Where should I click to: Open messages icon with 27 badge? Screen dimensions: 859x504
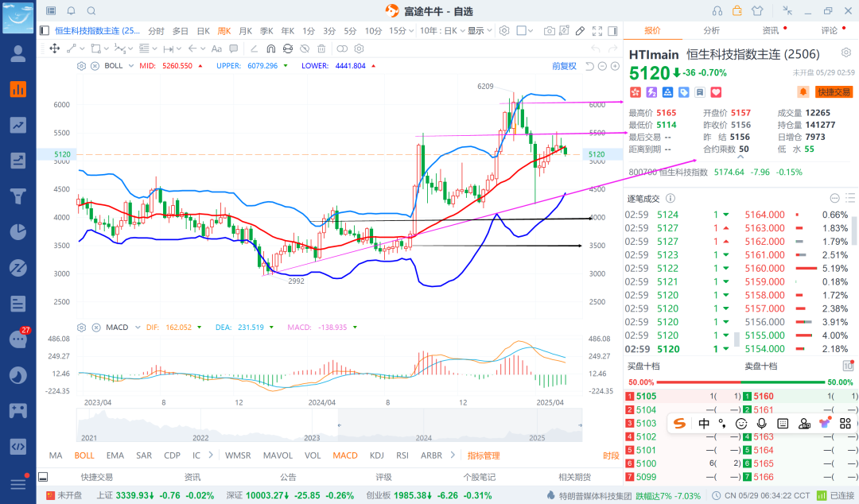point(18,339)
